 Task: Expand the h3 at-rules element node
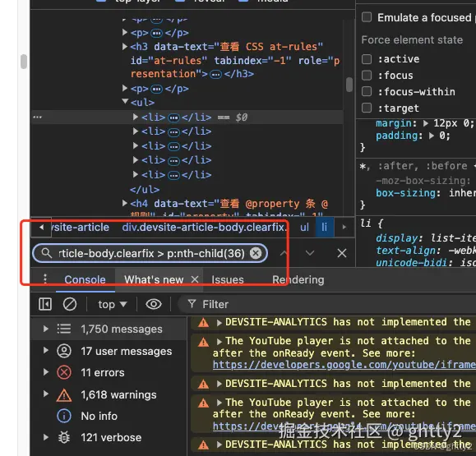click(x=124, y=46)
